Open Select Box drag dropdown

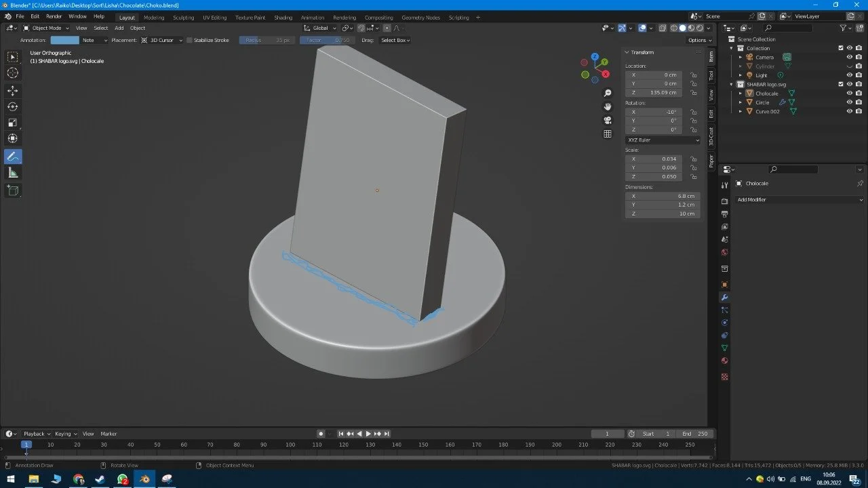[395, 40]
